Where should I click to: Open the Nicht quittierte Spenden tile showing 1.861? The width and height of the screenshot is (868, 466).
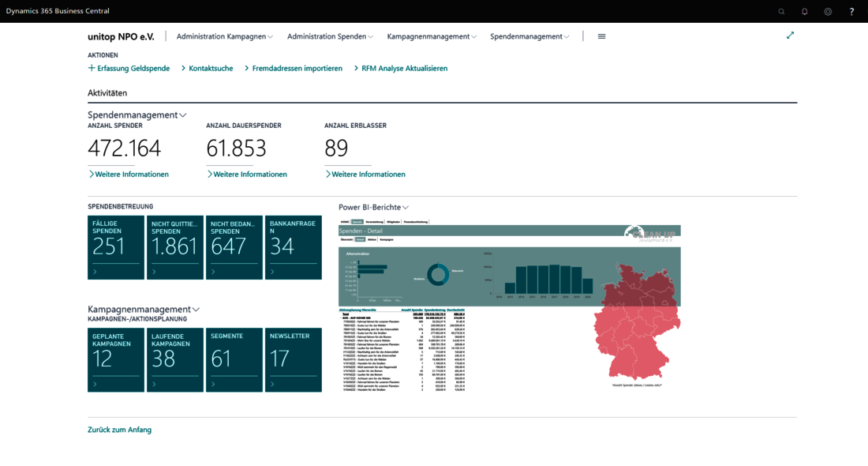(x=175, y=247)
